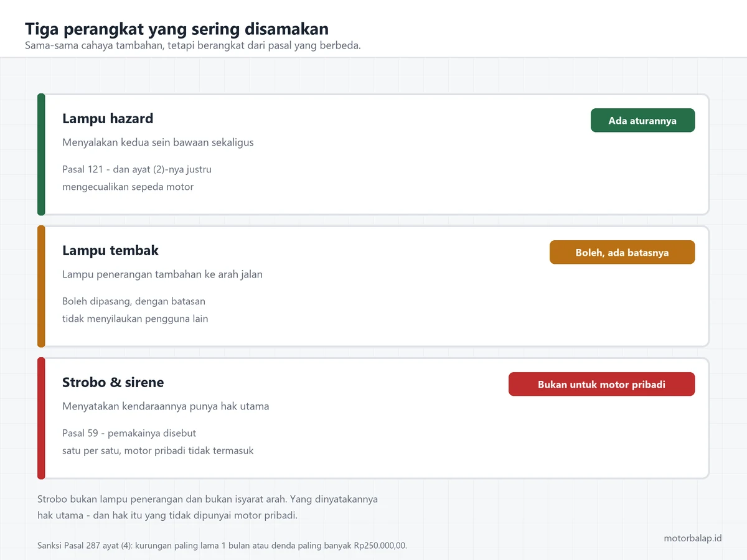The width and height of the screenshot is (747, 560).
Task: Open the motorbalap.id source label
Action: tap(693, 538)
